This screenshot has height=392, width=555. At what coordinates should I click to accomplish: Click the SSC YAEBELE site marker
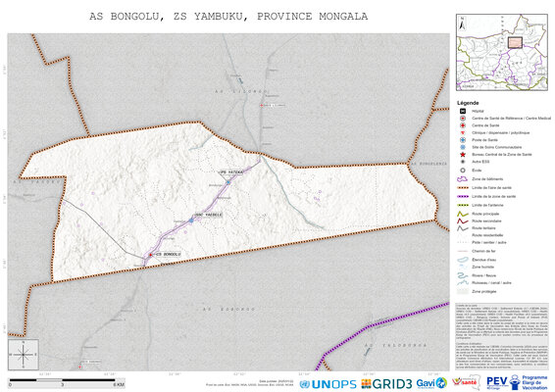[x=191, y=220]
